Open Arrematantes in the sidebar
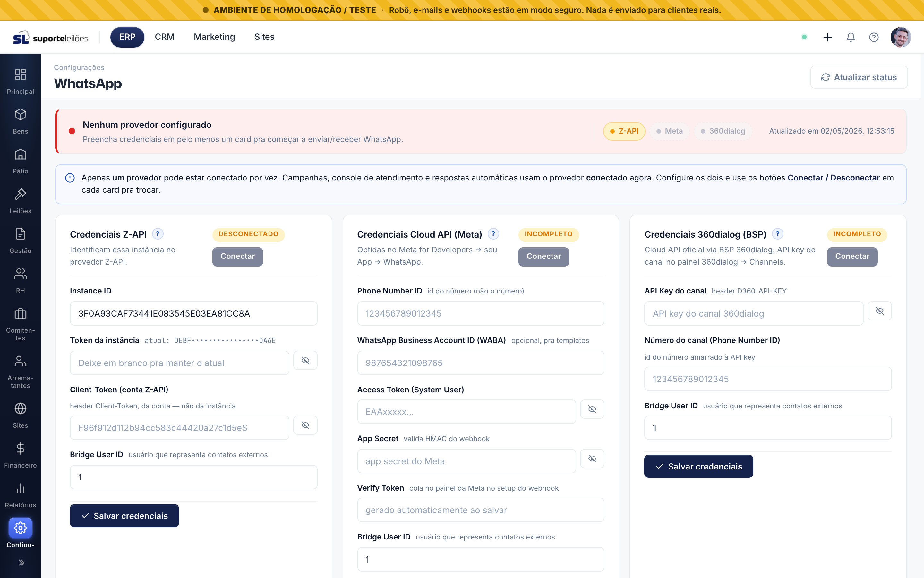This screenshot has height=578, width=924. coord(20,372)
